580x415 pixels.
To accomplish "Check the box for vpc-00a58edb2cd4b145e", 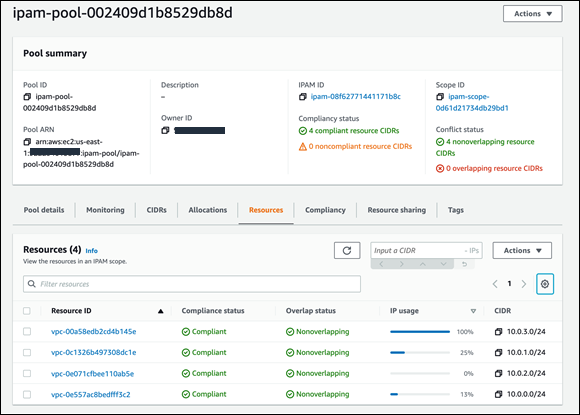I will click(27, 331).
